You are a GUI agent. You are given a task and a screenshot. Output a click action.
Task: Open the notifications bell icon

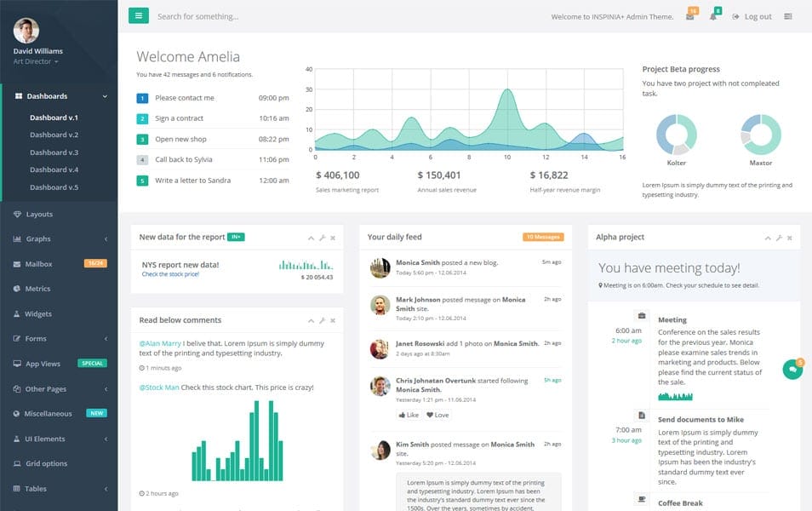tap(714, 15)
